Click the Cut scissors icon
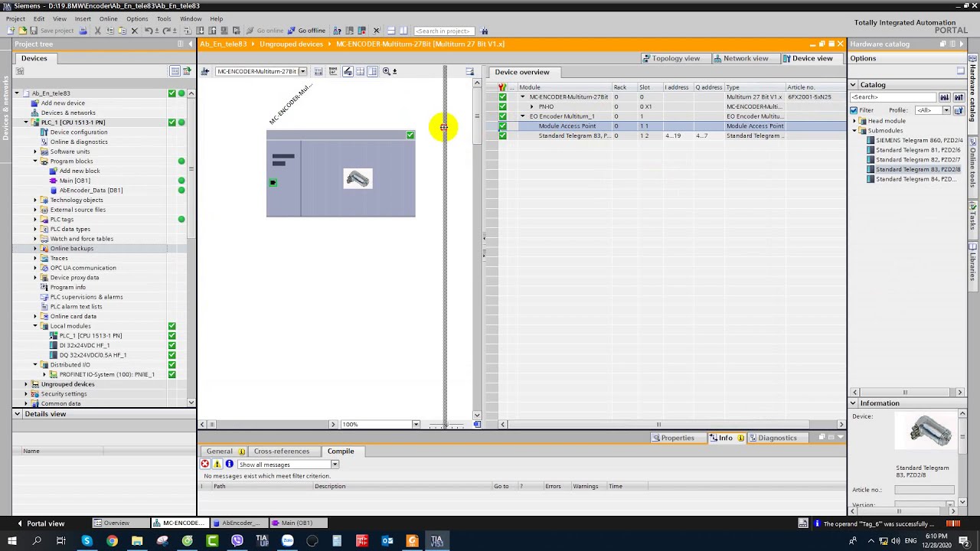The width and height of the screenshot is (980, 551). pyautogui.click(x=97, y=31)
